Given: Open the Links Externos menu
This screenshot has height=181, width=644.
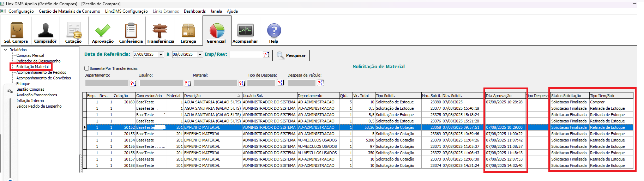Looking at the screenshot, I should click(x=166, y=11).
